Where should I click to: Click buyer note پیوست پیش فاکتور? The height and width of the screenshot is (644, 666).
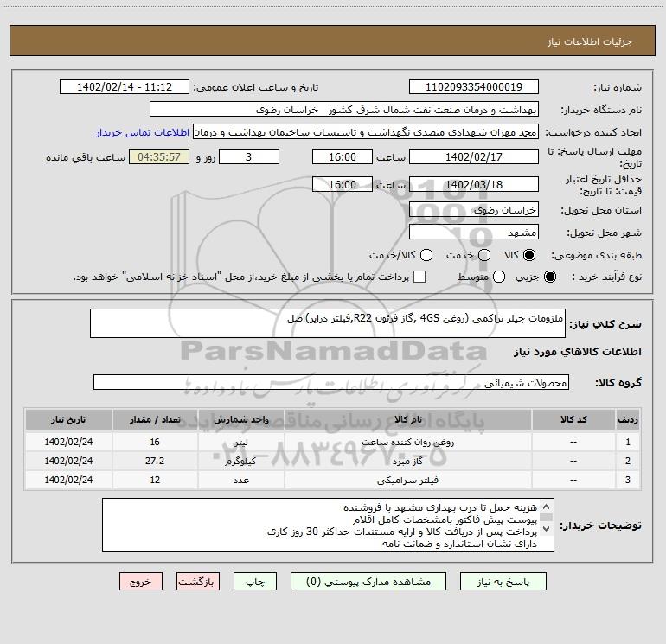click(x=445, y=520)
